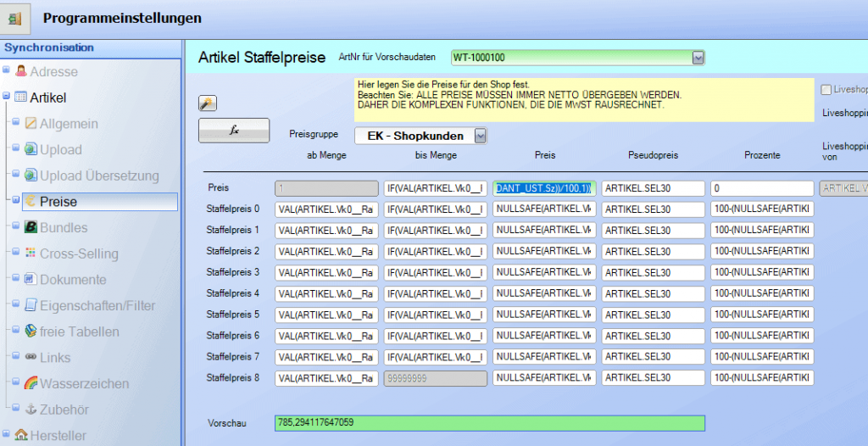Click the Cross-Selling icon in sidebar
The height and width of the screenshot is (446, 868).
coord(31,254)
